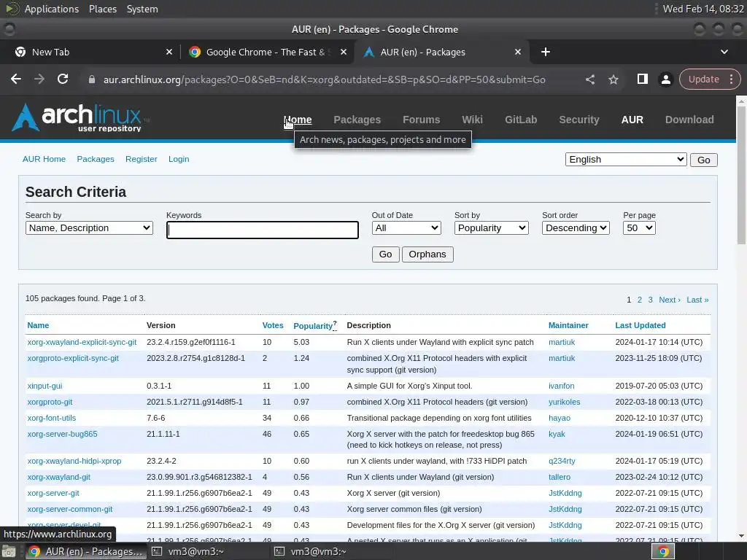Open the Places menu in top panel

coord(103,9)
